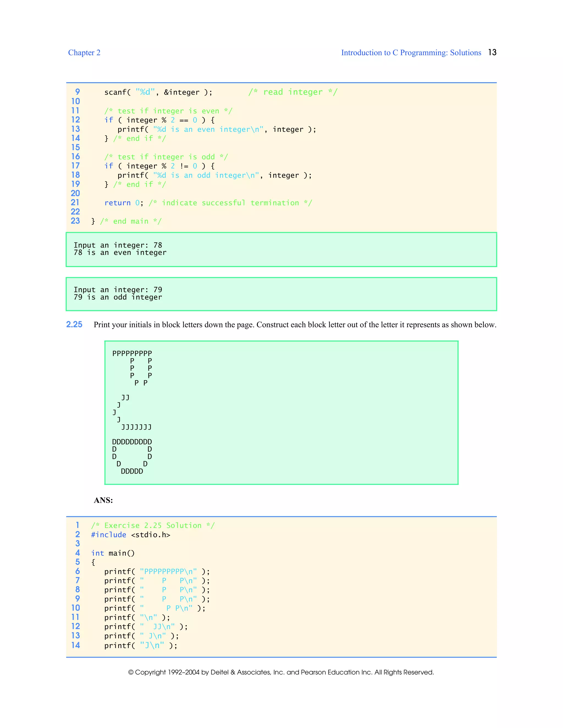
Task: Click the odd integer printf line 18
Action: pos(214,175)
